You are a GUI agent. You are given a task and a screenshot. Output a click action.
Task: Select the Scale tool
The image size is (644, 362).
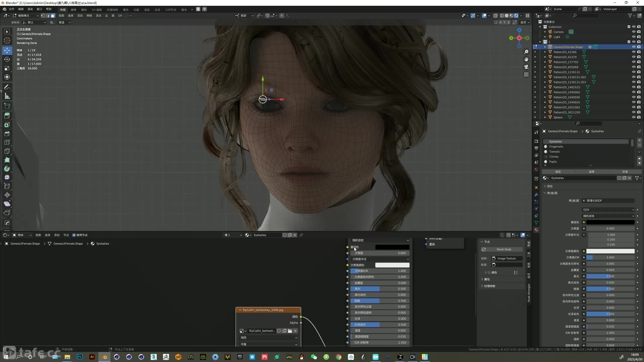point(7,68)
